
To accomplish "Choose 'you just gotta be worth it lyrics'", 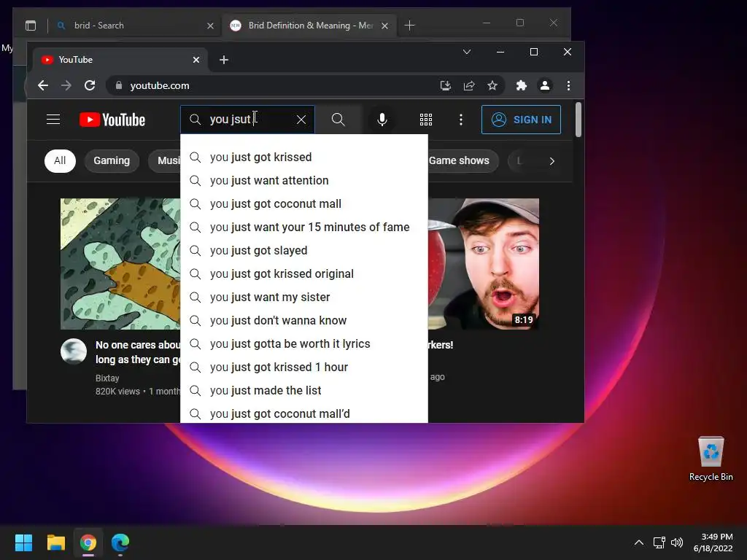I will pyautogui.click(x=304, y=344).
